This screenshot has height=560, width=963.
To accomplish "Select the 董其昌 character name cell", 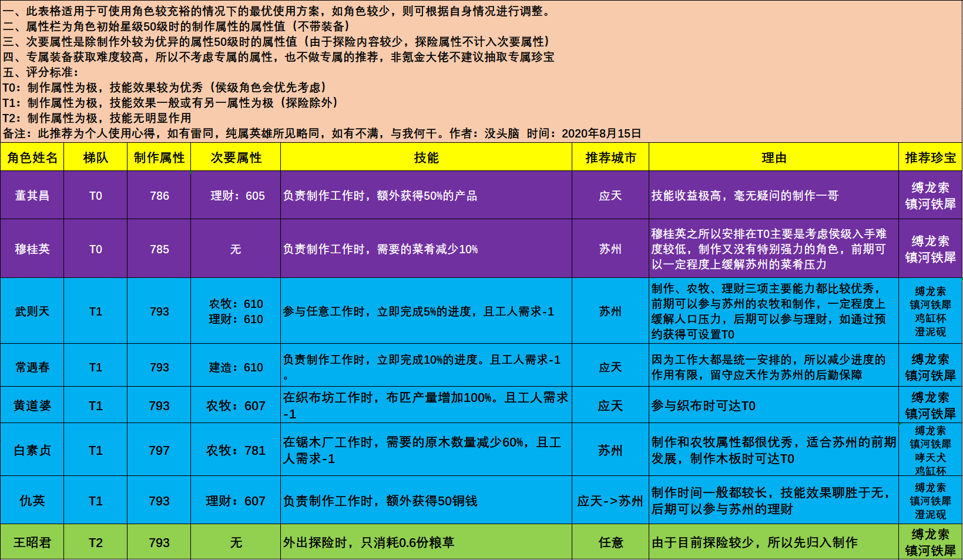I will pyautogui.click(x=32, y=195).
